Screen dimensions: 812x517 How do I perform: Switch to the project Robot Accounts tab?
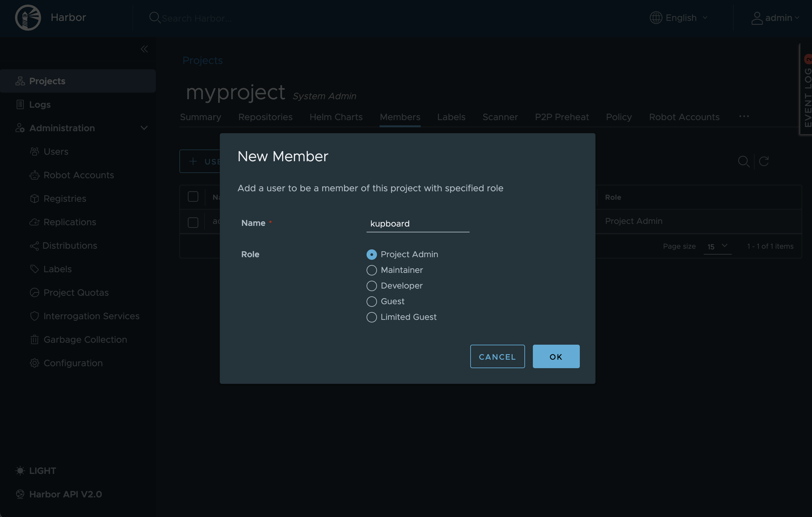[x=684, y=117]
